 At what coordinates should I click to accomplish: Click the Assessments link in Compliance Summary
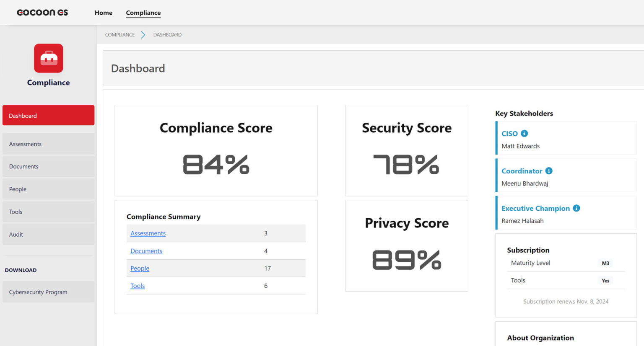tap(148, 233)
